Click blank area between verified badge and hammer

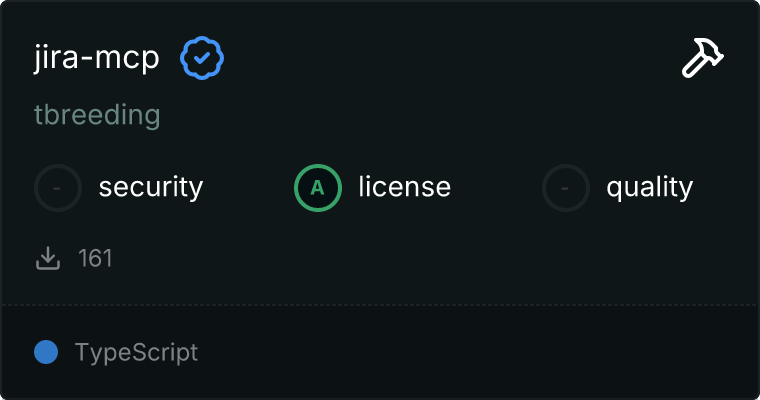450,59
